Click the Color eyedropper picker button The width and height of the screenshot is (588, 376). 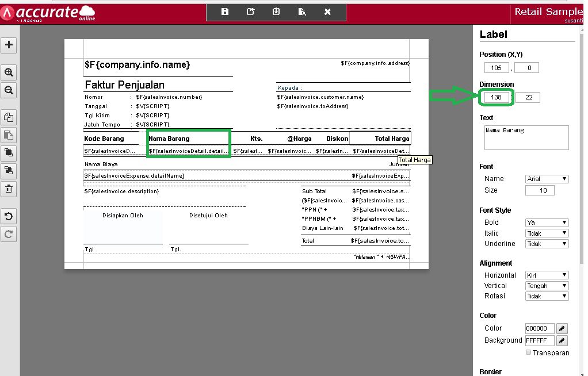(x=563, y=328)
